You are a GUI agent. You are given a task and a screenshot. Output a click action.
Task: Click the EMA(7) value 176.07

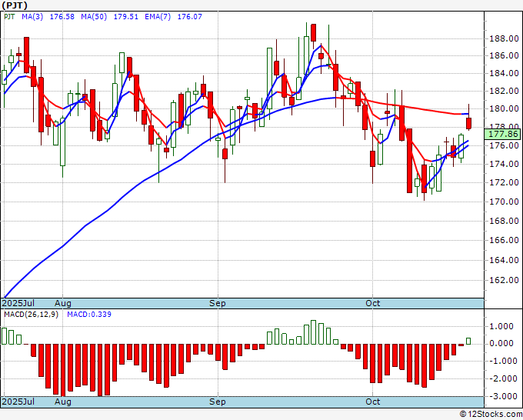point(189,16)
